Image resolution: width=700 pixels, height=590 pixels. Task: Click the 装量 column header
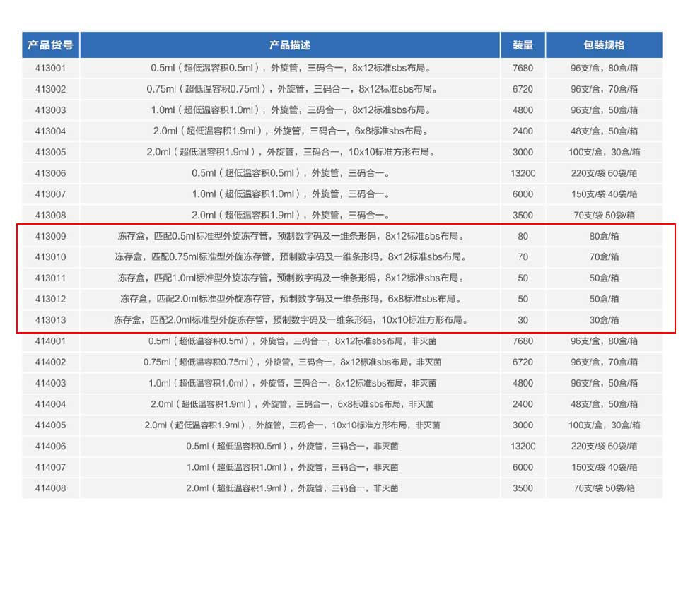(x=523, y=45)
